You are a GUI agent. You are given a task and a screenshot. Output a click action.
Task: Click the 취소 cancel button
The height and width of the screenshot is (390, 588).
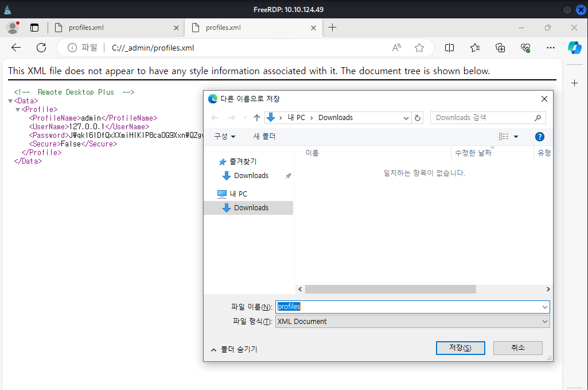[x=518, y=348]
